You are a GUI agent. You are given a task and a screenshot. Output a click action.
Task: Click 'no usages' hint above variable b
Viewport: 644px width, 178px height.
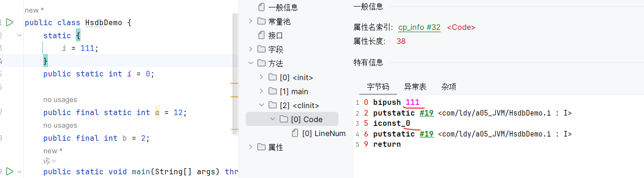click(60, 125)
